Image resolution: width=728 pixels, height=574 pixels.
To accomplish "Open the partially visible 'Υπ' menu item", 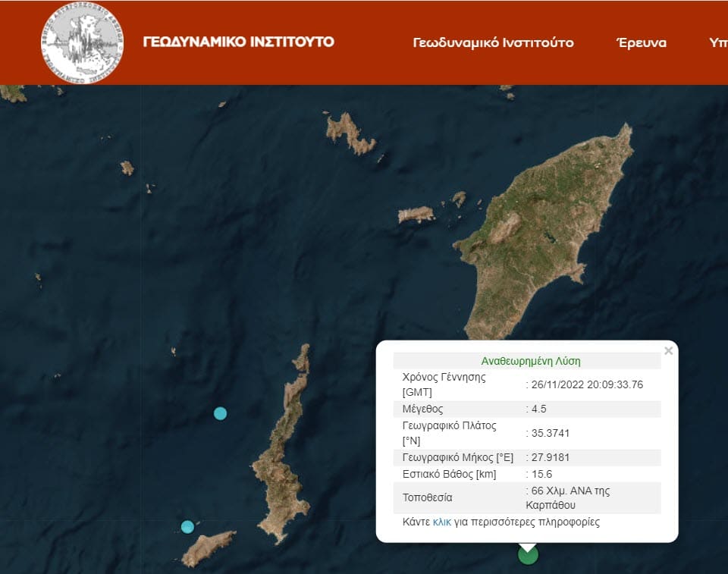I will pyautogui.click(x=718, y=42).
